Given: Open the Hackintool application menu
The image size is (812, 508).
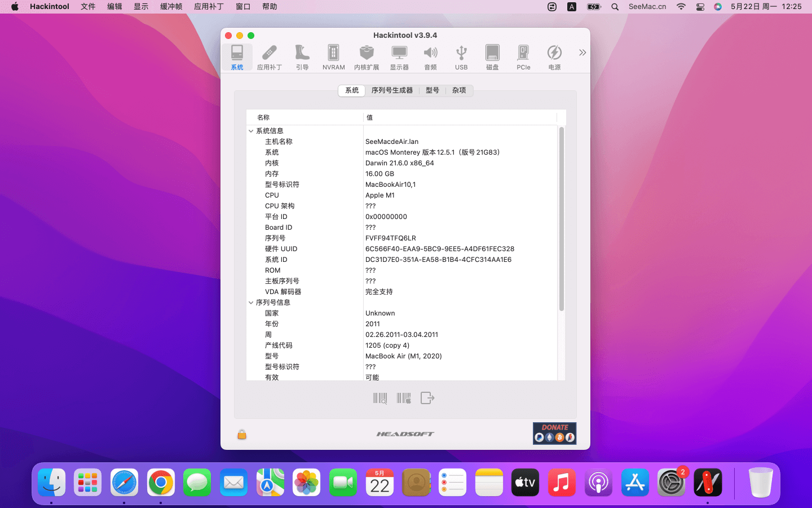Looking at the screenshot, I should (x=50, y=7).
